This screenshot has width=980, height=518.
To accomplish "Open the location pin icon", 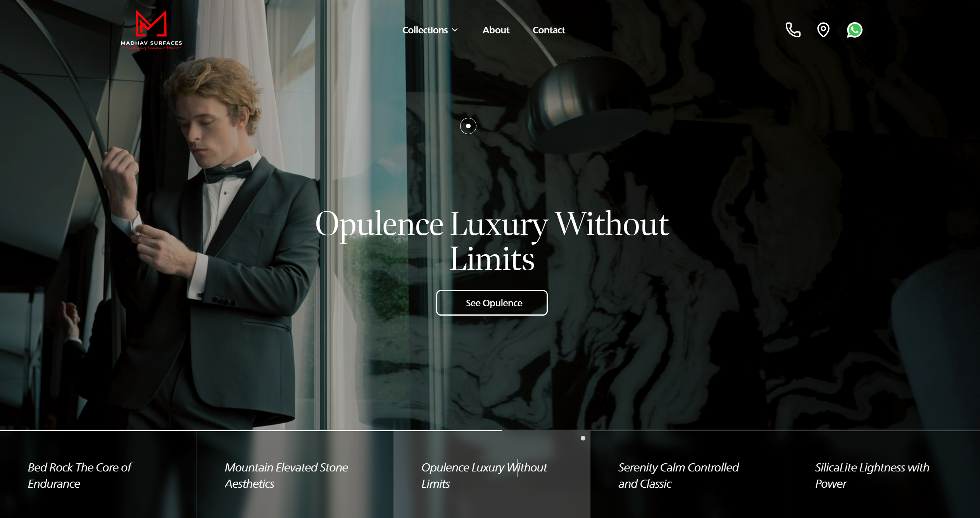I will tap(823, 30).
